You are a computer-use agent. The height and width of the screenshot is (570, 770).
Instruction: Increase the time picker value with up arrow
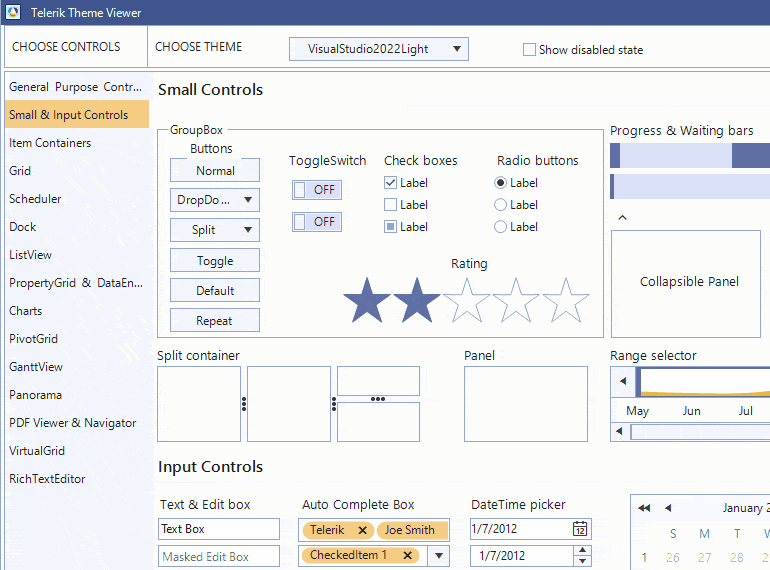pos(582,550)
